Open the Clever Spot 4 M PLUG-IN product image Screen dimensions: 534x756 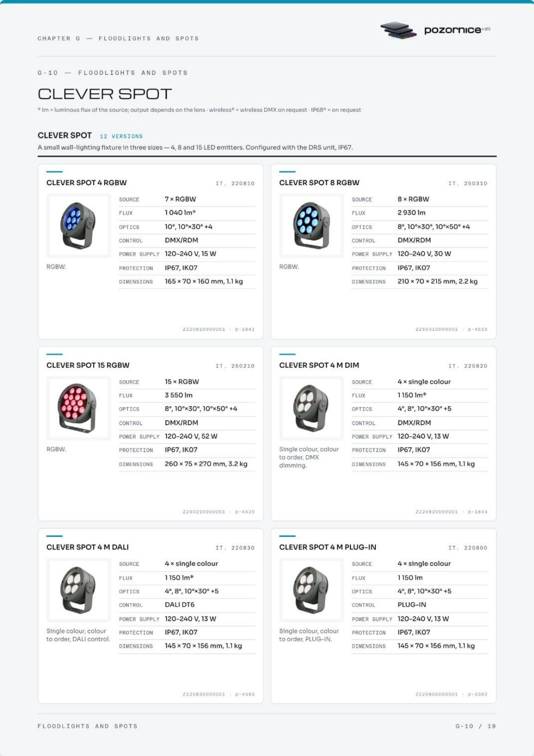pyautogui.click(x=311, y=590)
